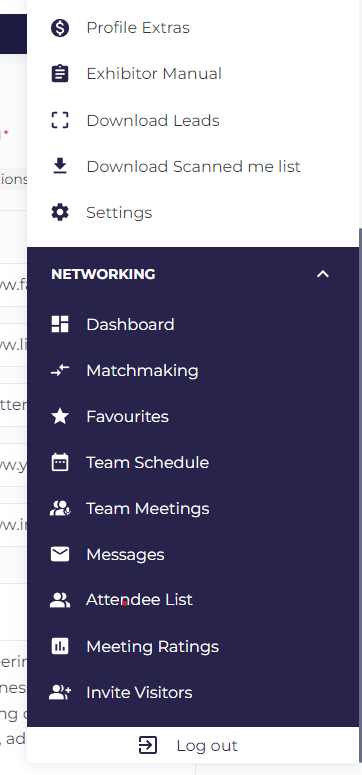Open the Download Leads link
Image resolution: width=362 pixels, height=775 pixels.
(193, 120)
